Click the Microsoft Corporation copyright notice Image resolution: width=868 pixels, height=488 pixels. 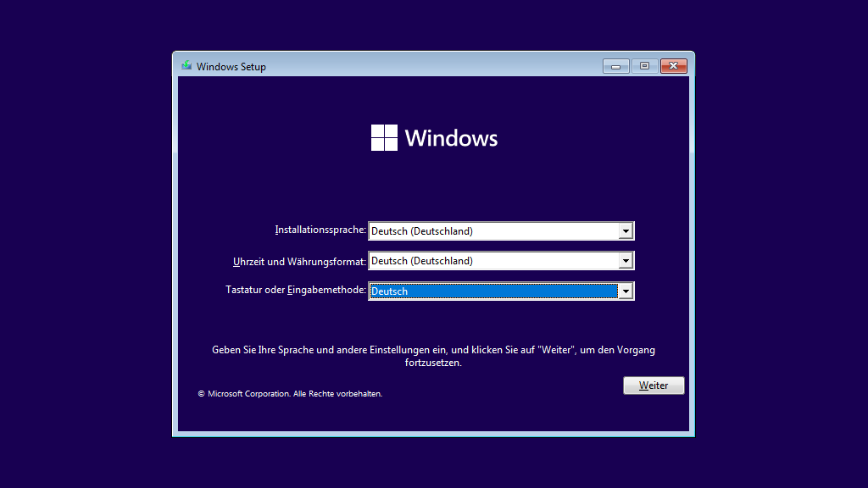[290, 394]
